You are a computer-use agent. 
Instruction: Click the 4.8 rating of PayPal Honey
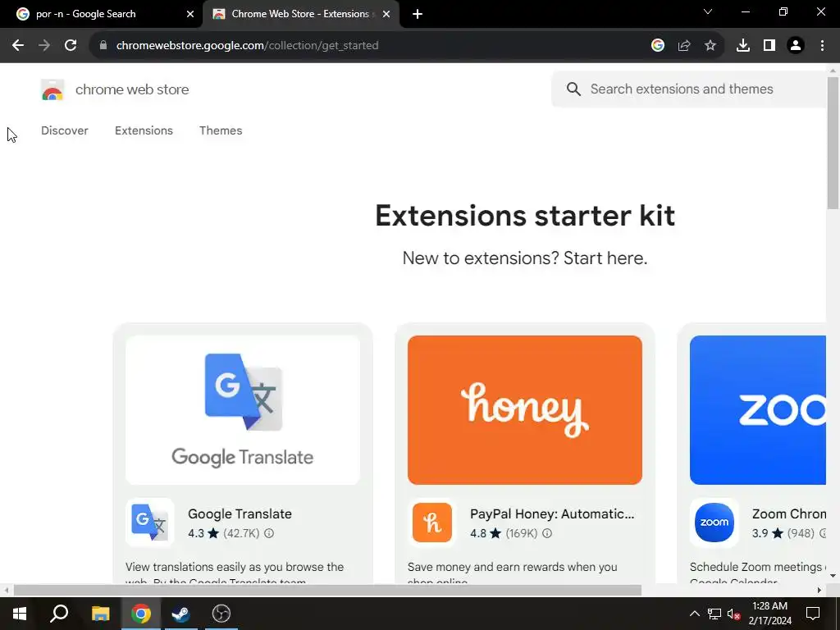[485, 533]
